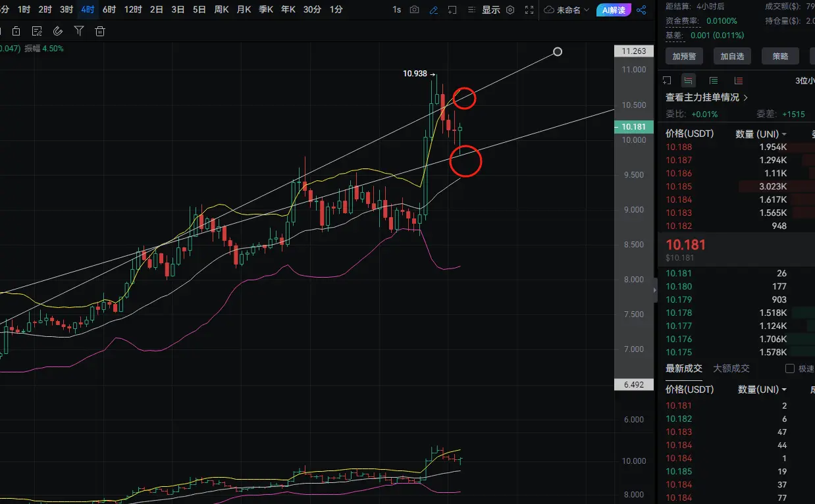Screen dimensions: 815x504
Task: Enter fullscreen chart mode
Action: point(529,10)
